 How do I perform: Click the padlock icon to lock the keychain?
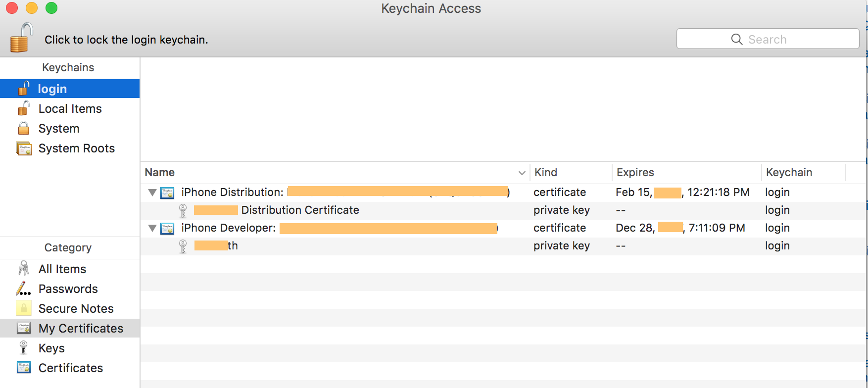[21, 38]
